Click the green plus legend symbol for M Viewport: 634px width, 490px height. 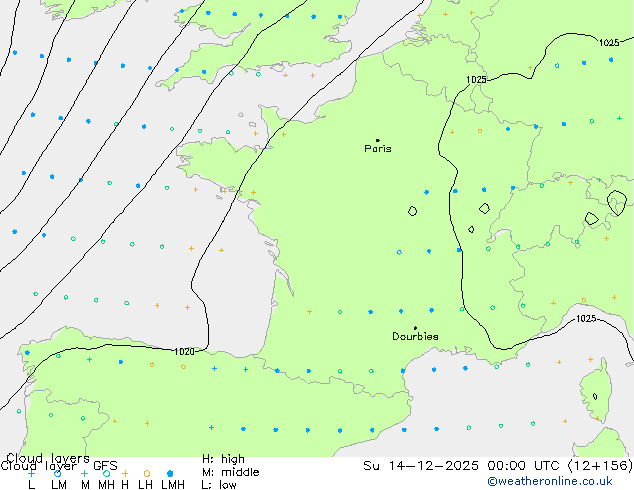pos(84,473)
